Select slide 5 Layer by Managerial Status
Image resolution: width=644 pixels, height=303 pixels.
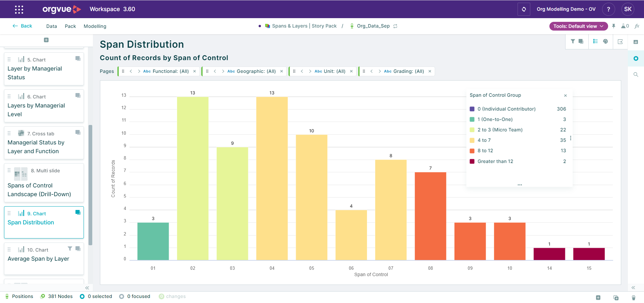pos(44,69)
